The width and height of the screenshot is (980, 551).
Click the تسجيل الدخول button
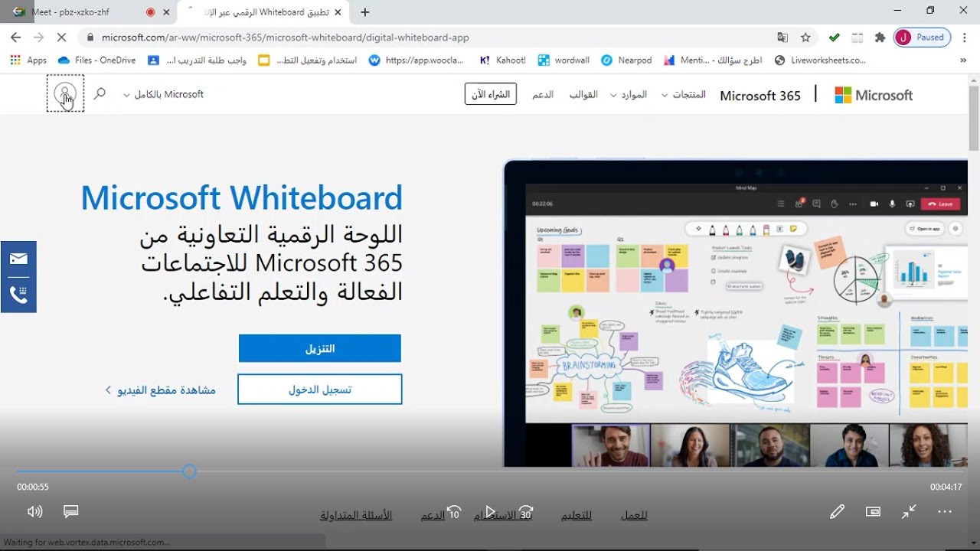[x=320, y=389]
